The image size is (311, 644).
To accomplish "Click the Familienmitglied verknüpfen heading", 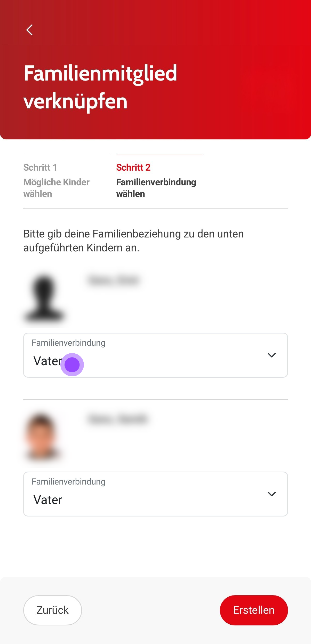I will (x=100, y=87).
